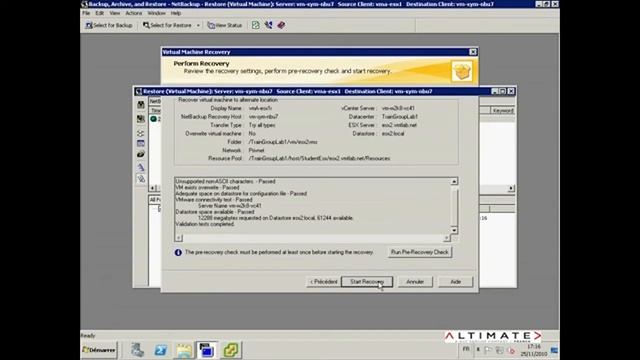Click the network tray icon
Screen dimensions: 640x360
pos(500,350)
